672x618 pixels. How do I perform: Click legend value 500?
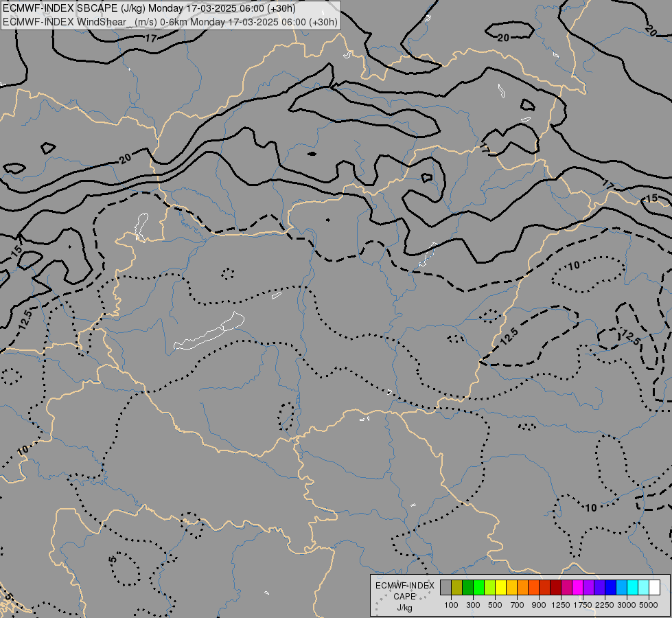(495, 605)
